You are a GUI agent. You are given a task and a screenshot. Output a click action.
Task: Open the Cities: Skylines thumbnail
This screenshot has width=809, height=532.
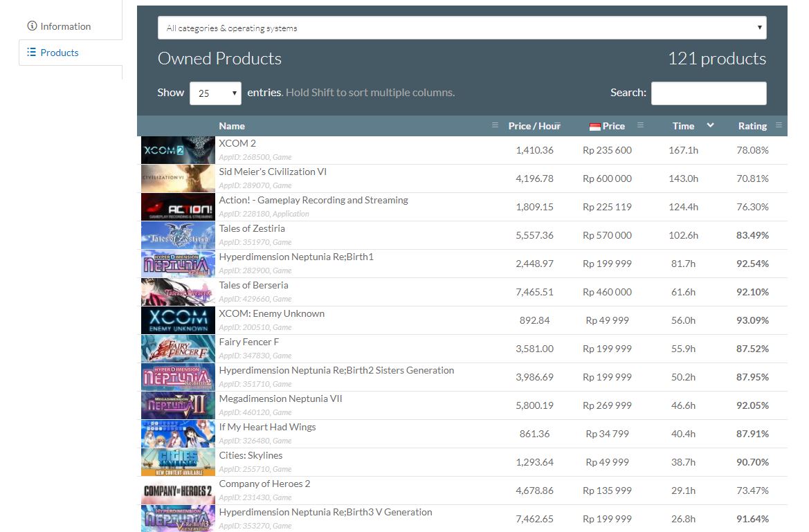click(178, 462)
